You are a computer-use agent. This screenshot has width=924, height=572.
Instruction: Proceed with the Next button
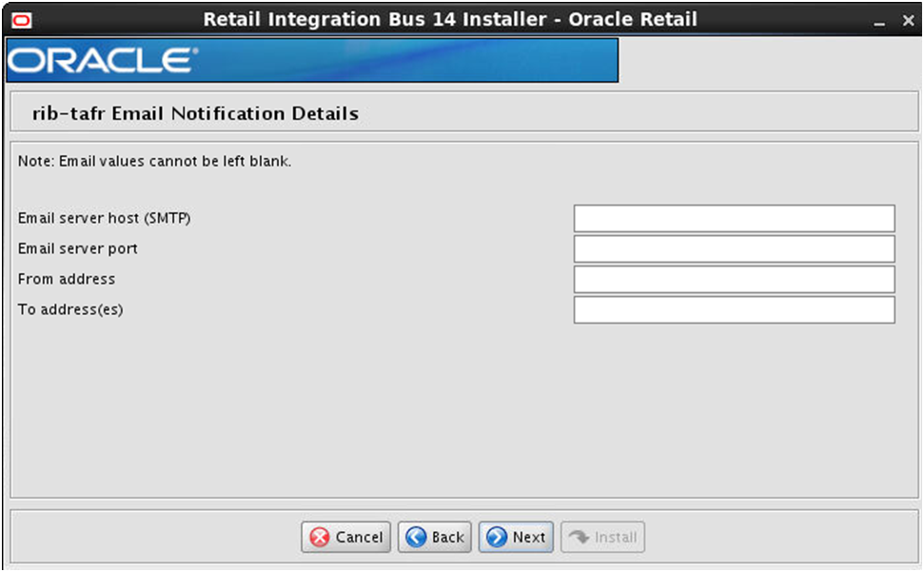click(x=516, y=537)
